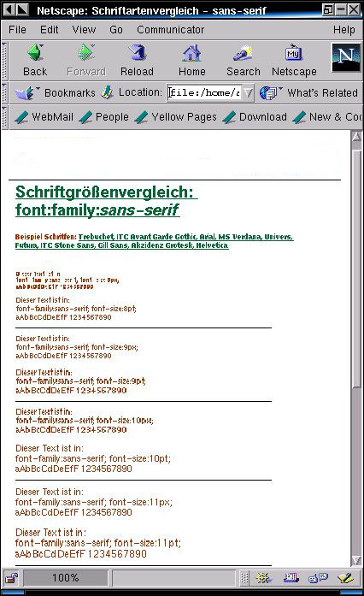Follow the ITC Avant Garde Gothic link
Viewport: 364px width, 596px height.
click(x=156, y=237)
